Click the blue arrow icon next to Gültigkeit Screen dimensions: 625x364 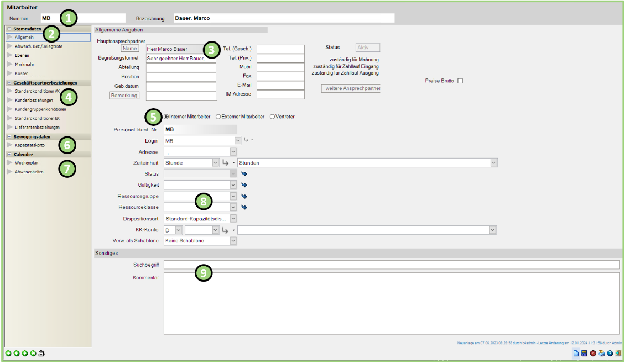click(244, 185)
